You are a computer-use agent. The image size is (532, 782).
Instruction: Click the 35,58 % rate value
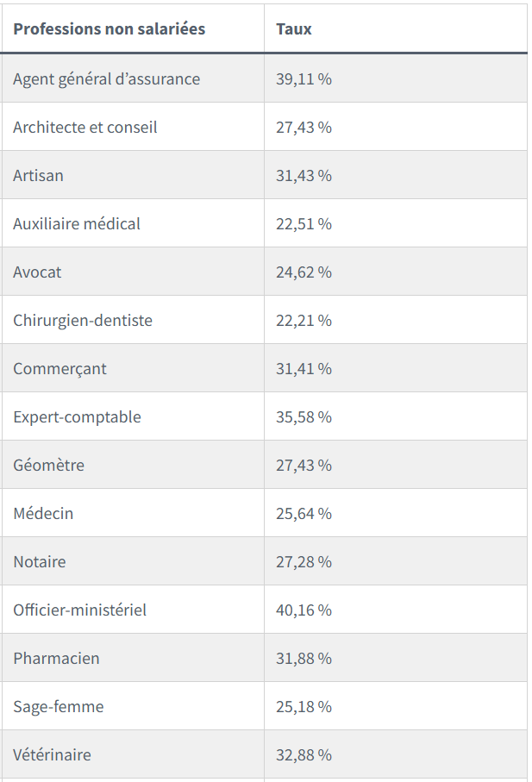(304, 417)
